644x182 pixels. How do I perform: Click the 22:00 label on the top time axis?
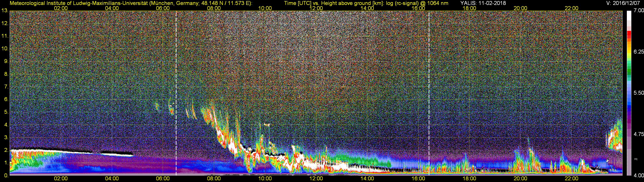[x=571, y=8]
